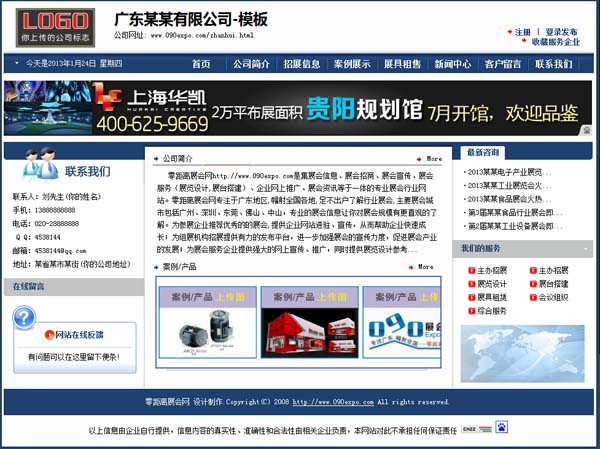Click red arrow icon beside 注册
Screen dimensions: 600x449
510,32
